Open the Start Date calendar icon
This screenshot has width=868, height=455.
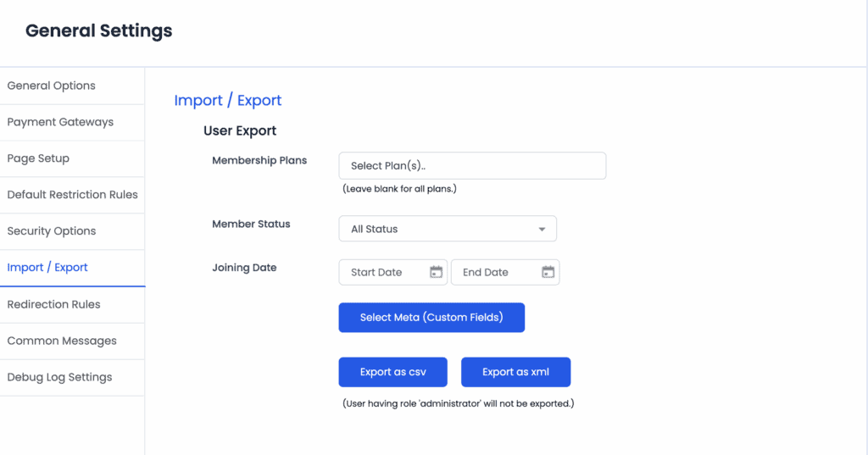click(437, 272)
